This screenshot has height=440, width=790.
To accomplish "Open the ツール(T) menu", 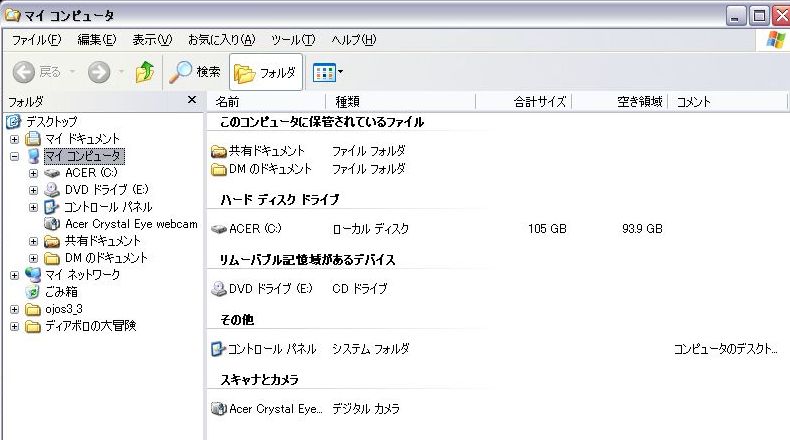I will coord(293,40).
